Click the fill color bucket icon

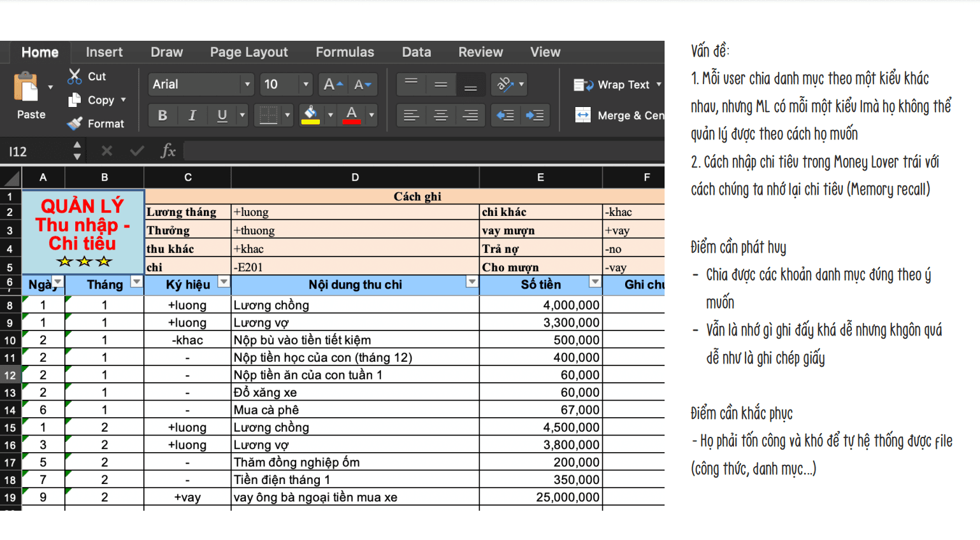point(311,115)
